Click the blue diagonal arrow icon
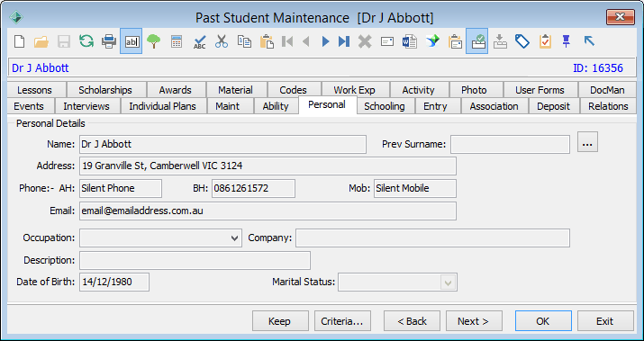 [589, 41]
